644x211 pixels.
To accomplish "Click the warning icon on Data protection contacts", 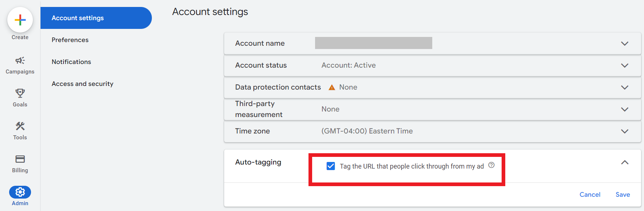I will point(331,87).
